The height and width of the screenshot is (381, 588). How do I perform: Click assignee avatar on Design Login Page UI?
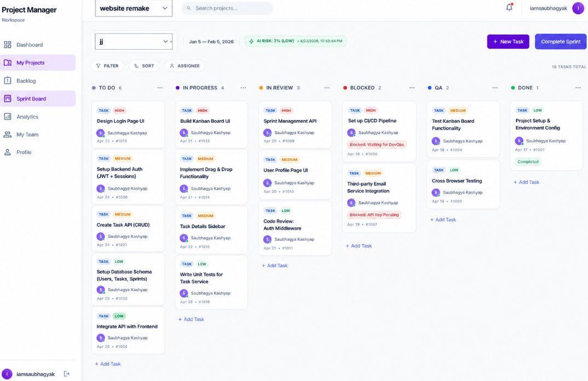click(x=101, y=133)
